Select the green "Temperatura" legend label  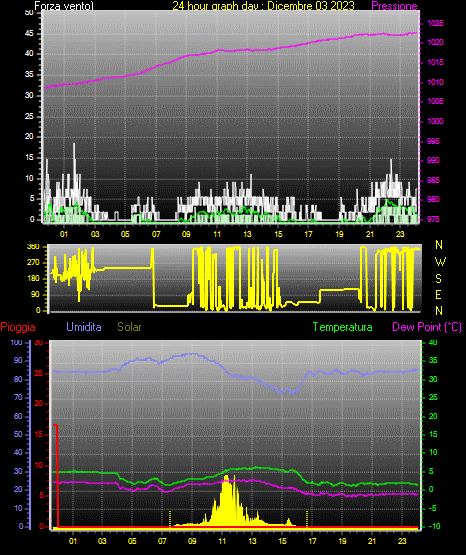(343, 327)
